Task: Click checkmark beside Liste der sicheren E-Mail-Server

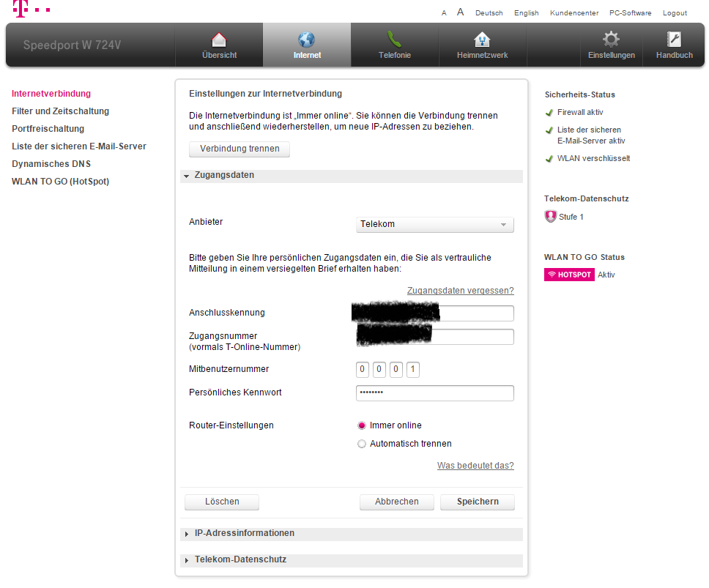Action: pyautogui.click(x=549, y=130)
